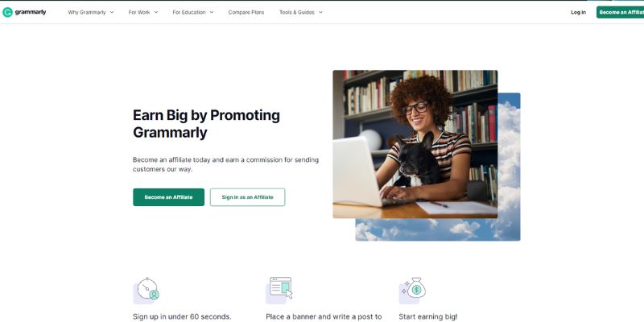Open the Why Grammarly menu
Image resolution: width=644 pixels, height=322 pixels.
point(87,12)
